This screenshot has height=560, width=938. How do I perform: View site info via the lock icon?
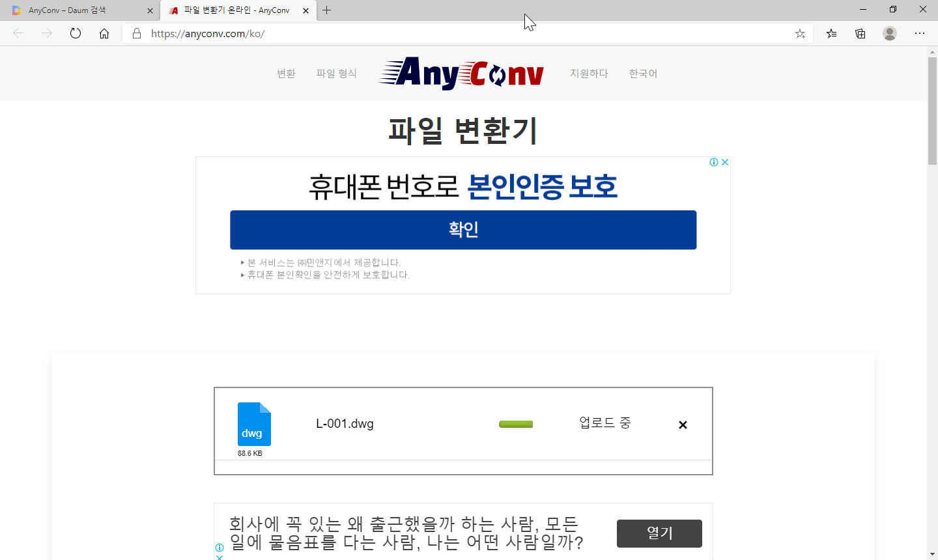click(137, 33)
